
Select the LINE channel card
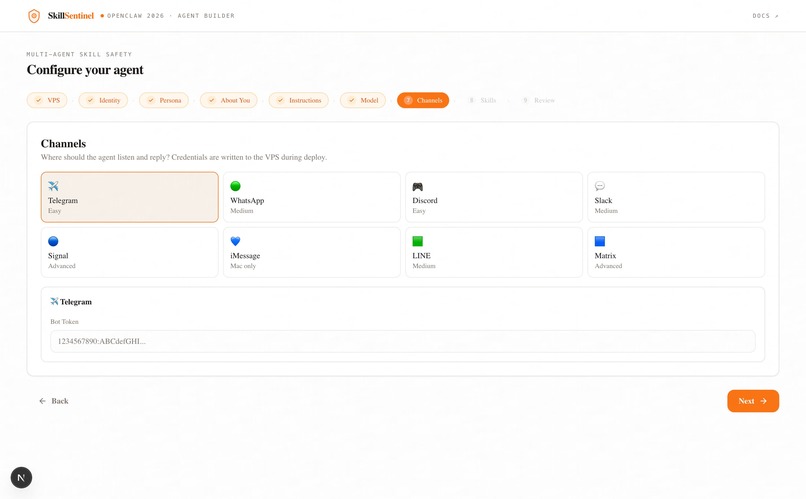(x=494, y=252)
